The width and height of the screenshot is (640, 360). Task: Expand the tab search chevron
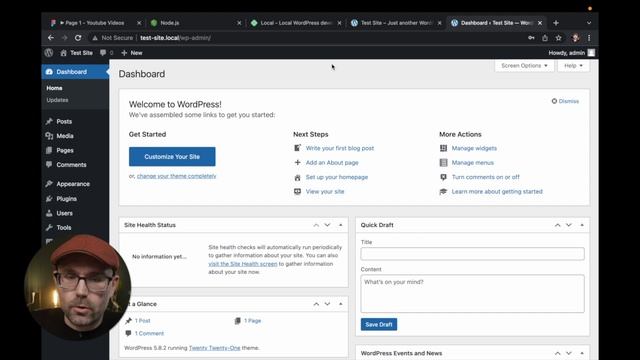point(589,23)
